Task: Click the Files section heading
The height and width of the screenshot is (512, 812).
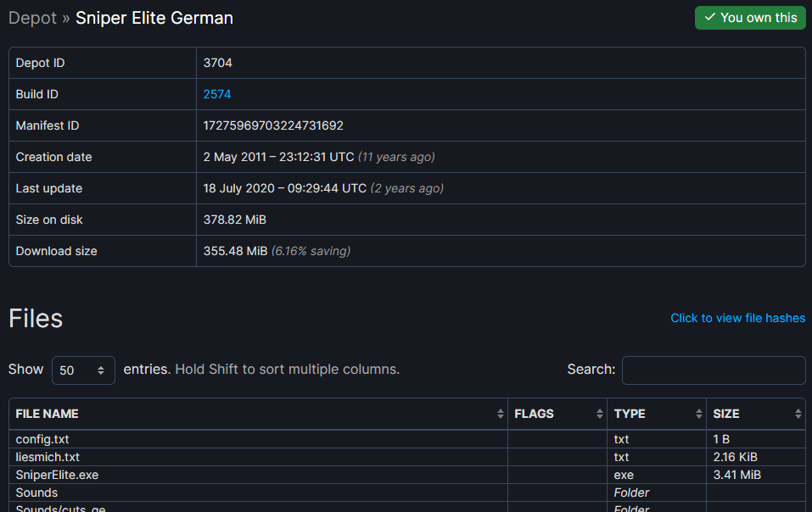Action: tap(36, 318)
